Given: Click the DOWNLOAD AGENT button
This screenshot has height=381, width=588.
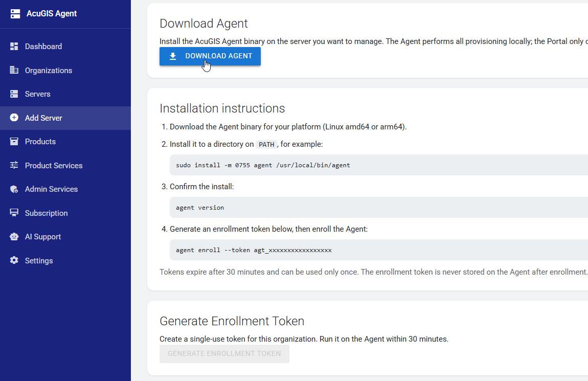Looking at the screenshot, I should click(210, 56).
